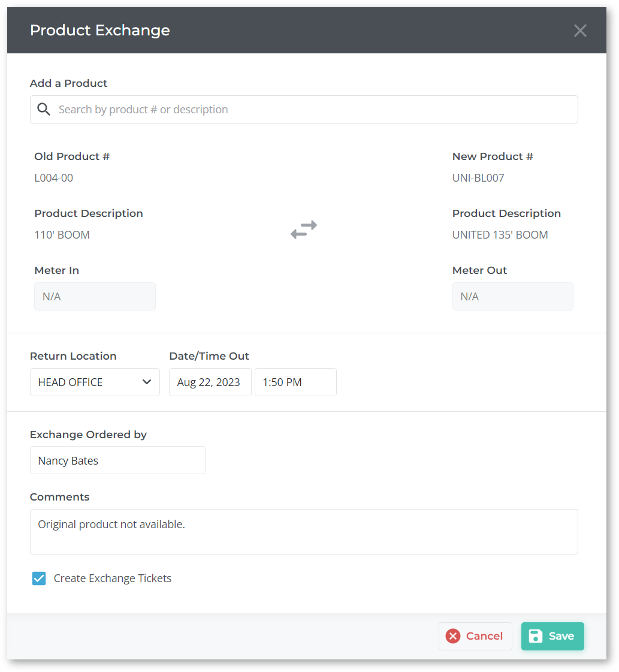Click the exchange swap arrows icon
The image size is (619, 672).
coord(304,230)
